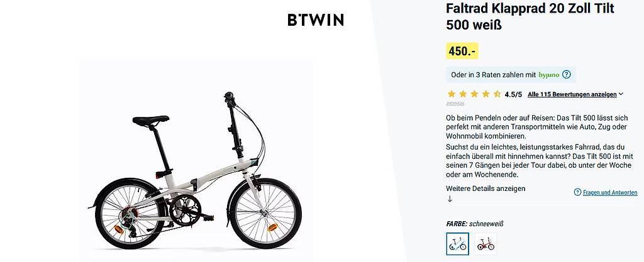The height and width of the screenshot is (262, 644).
Task: Click the Faltrad Klapprad product title
Action: pos(530,17)
